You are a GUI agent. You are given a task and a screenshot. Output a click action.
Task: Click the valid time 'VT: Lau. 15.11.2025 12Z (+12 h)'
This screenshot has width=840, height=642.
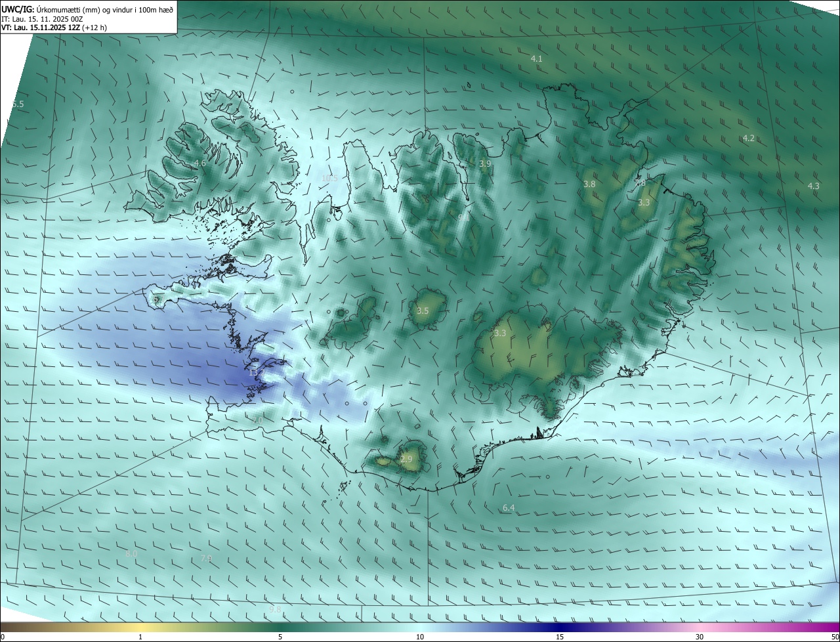tap(54, 28)
